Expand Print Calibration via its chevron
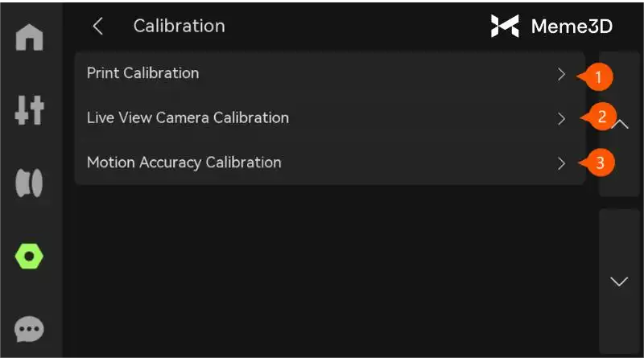 (x=562, y=74)
